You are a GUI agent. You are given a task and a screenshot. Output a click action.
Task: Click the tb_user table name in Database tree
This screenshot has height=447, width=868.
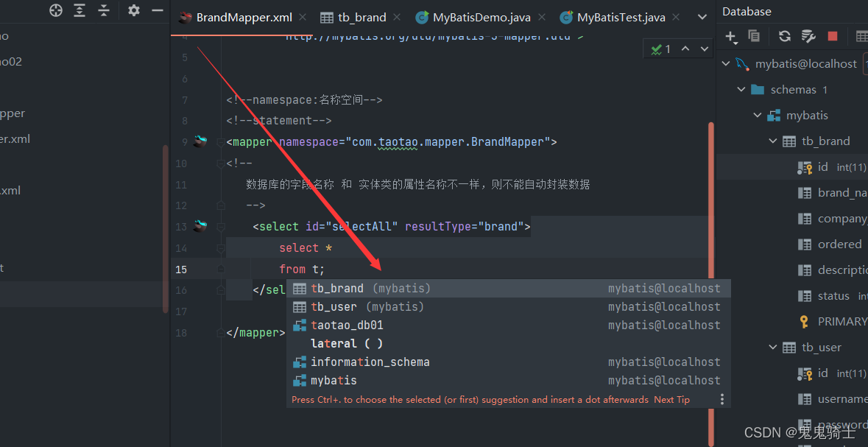click(821, 348)
